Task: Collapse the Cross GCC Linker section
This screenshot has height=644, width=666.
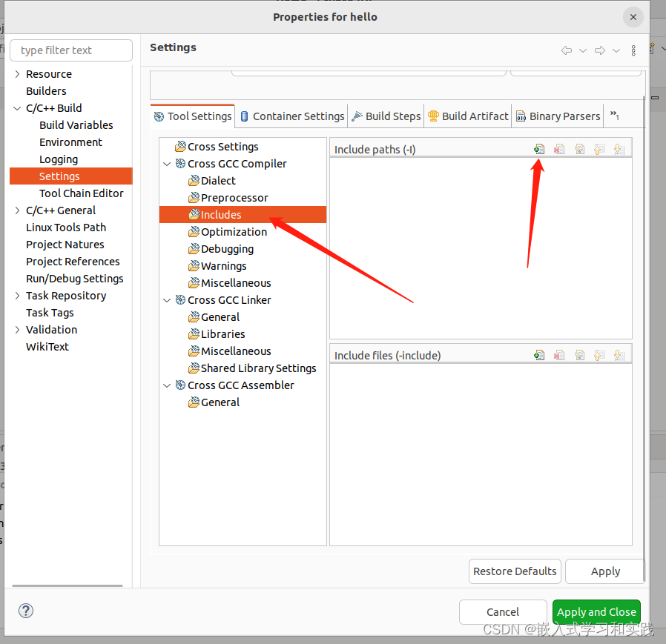Action: [166, 299]
